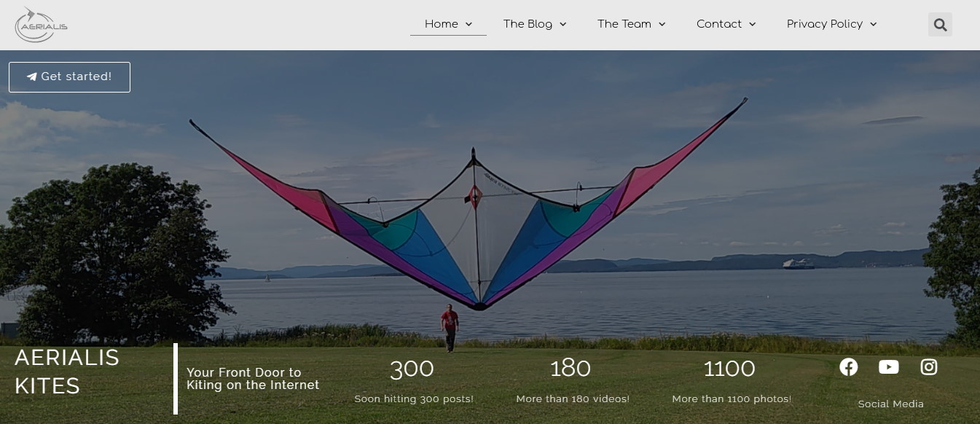Expand The Blog dropdown arrow

click(562, 24)
